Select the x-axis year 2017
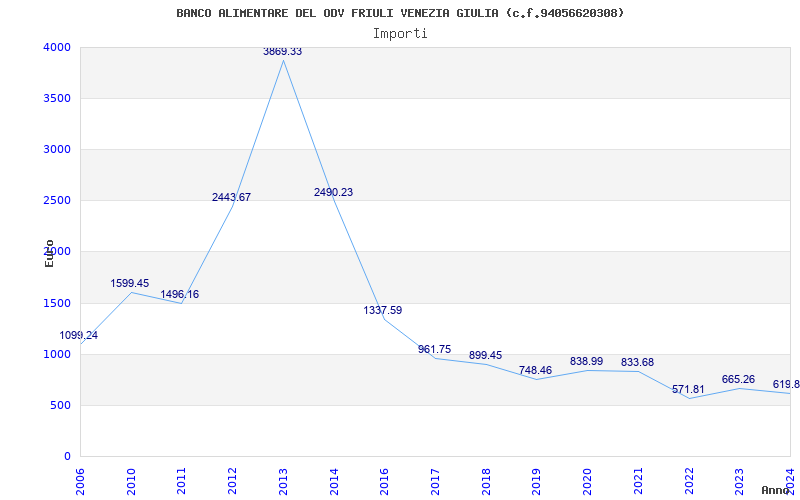 tap(435, 481)
